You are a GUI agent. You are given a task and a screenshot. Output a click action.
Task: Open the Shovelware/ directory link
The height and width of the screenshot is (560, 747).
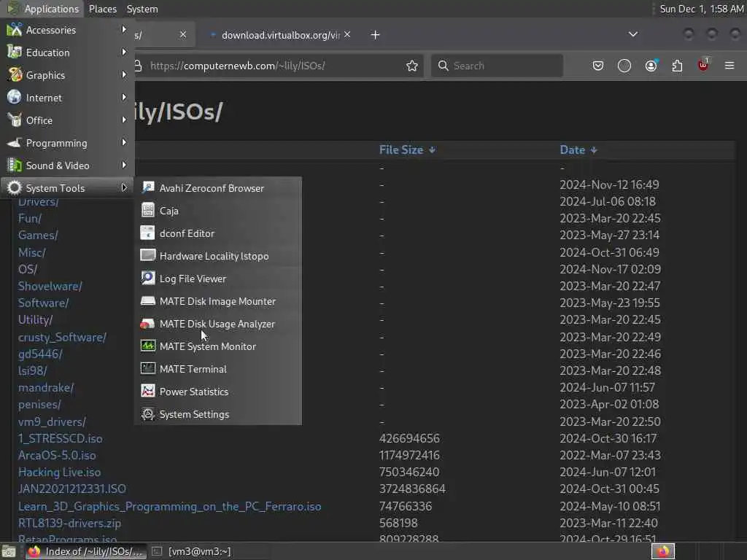tap(50, 286)
